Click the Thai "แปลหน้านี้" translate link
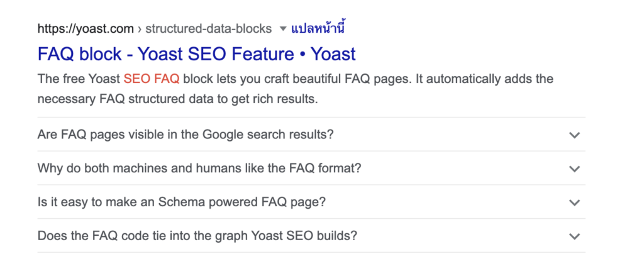The image size is (644, 271). 318,28
